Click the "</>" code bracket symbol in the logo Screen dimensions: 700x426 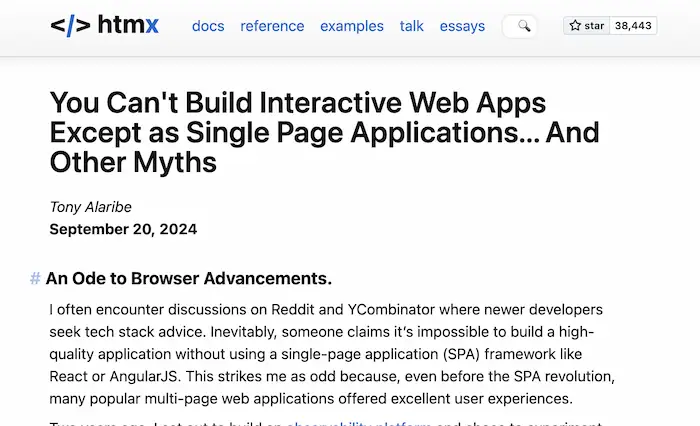point(69,26)
